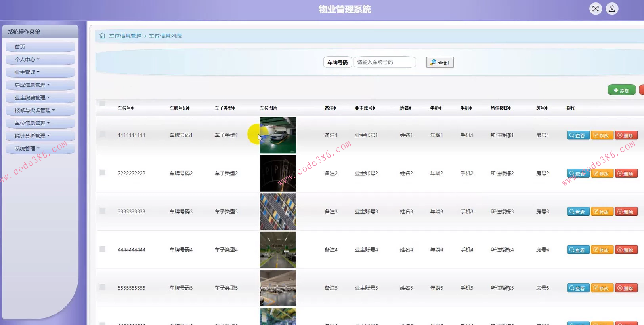Click the fullscreen toggle icon in header
The height and width of the screenshot is (325, 644).
point(595,9)
